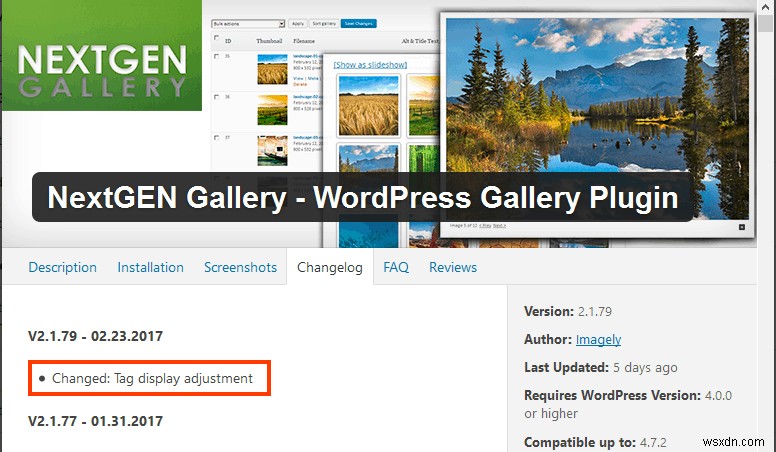Viewport: 776px width, 452px height.
Task: Open the Imagely author link
Action: point(598,340)
